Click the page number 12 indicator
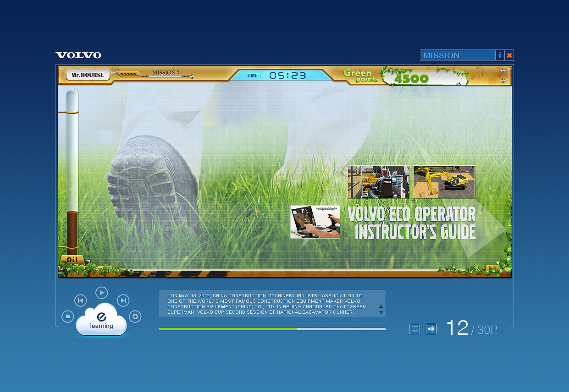The image size is (569, 392). coord(457,328)
